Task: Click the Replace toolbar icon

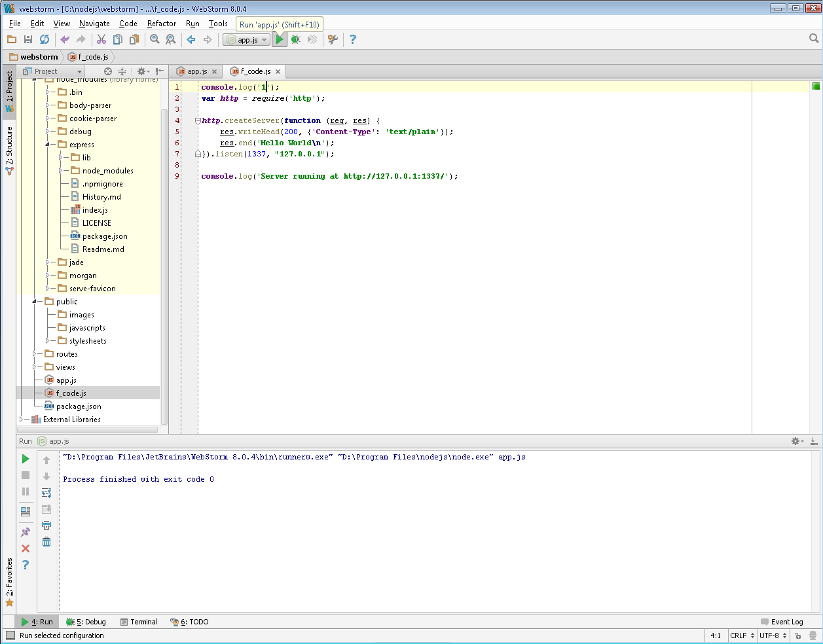Action: point(171,39)
